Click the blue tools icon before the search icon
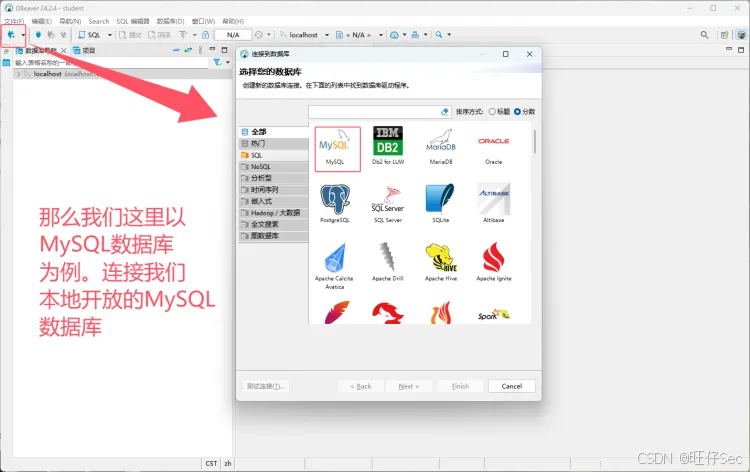Viewport: 750px width, 472px height. coord(415,35)
